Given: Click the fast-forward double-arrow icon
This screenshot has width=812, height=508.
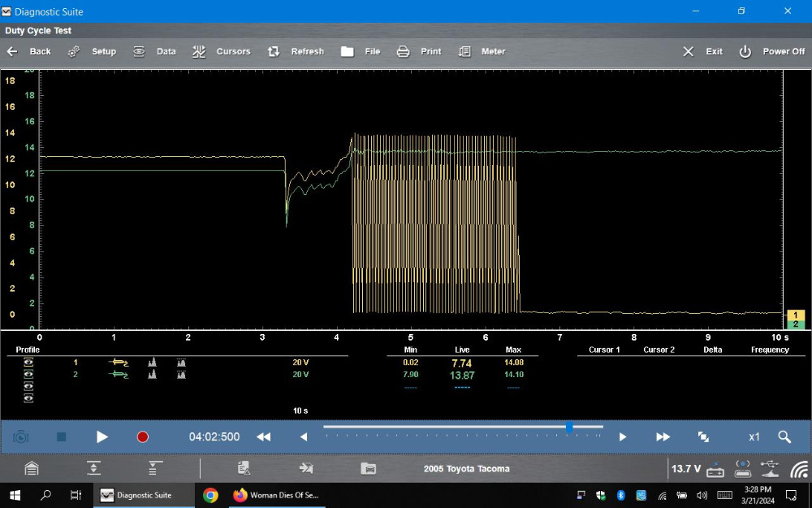Looking at the screenshot, I should point(663,437).
